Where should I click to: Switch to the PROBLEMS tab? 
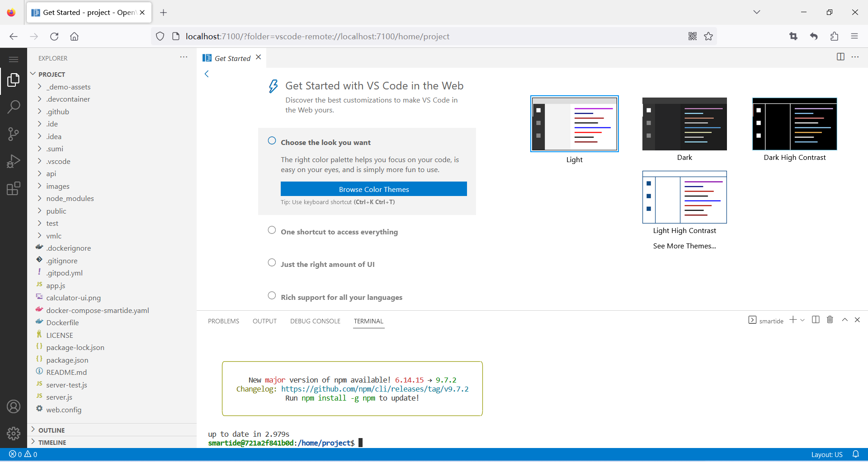click(x=223, y=321)
